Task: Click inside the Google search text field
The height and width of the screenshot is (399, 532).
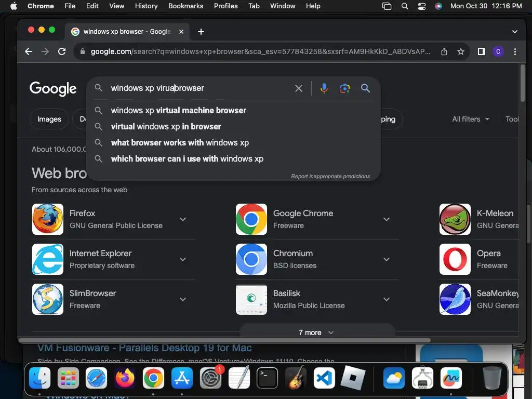Action: (x=200, y=88)
